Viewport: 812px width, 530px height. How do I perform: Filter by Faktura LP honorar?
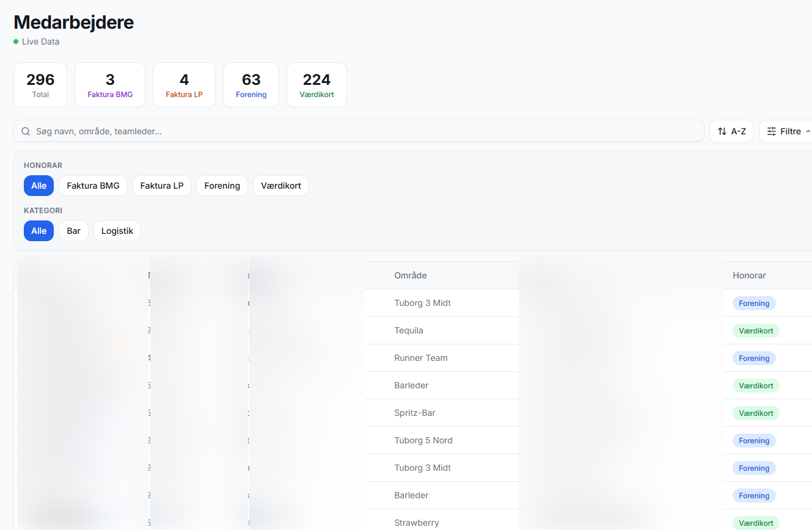click(x=162, y=186)
